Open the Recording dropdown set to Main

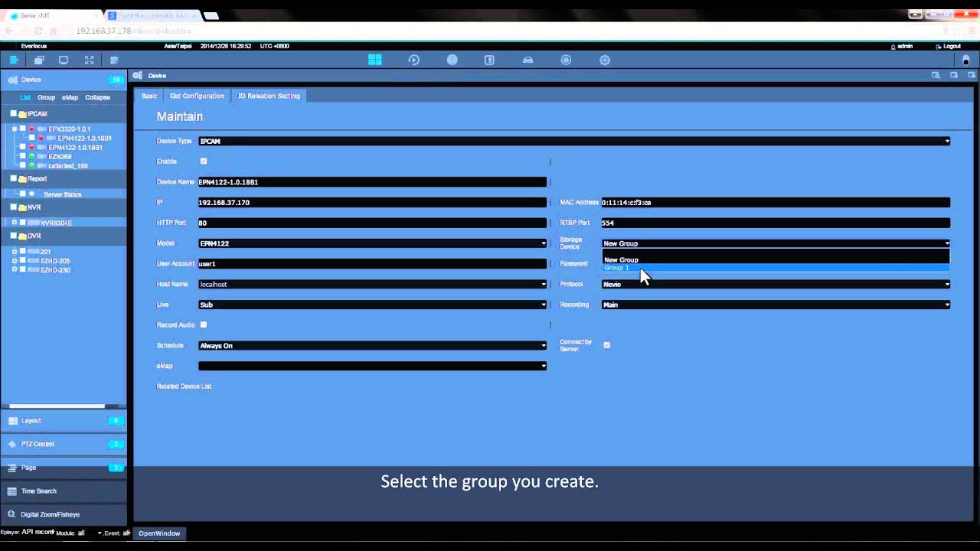776,305
